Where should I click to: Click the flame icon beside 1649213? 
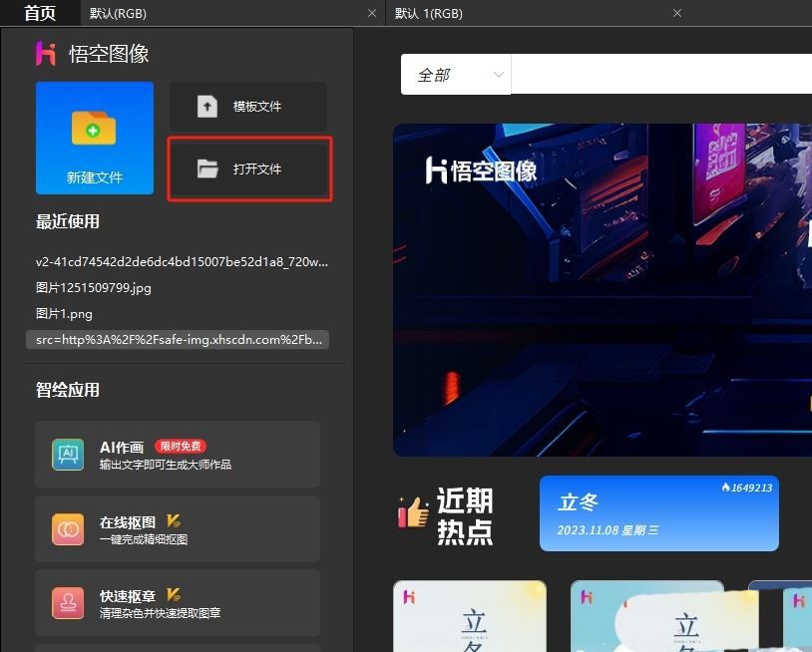[x=725, y=488]
